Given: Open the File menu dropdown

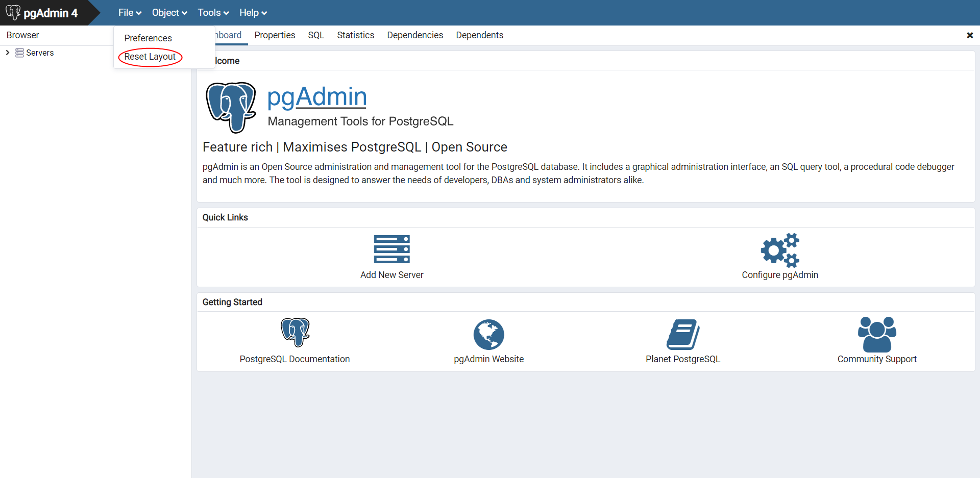Looking at the screenshot, I should (130, 13).
